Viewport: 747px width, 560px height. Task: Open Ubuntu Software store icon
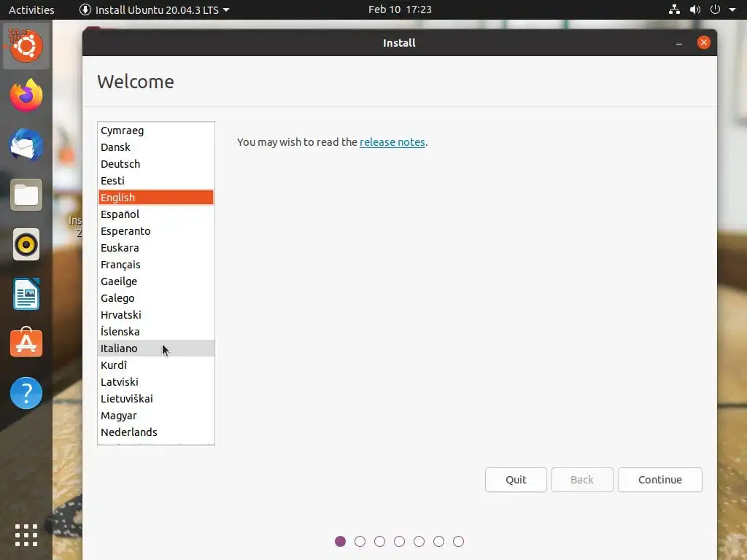(x=26, y=343)
